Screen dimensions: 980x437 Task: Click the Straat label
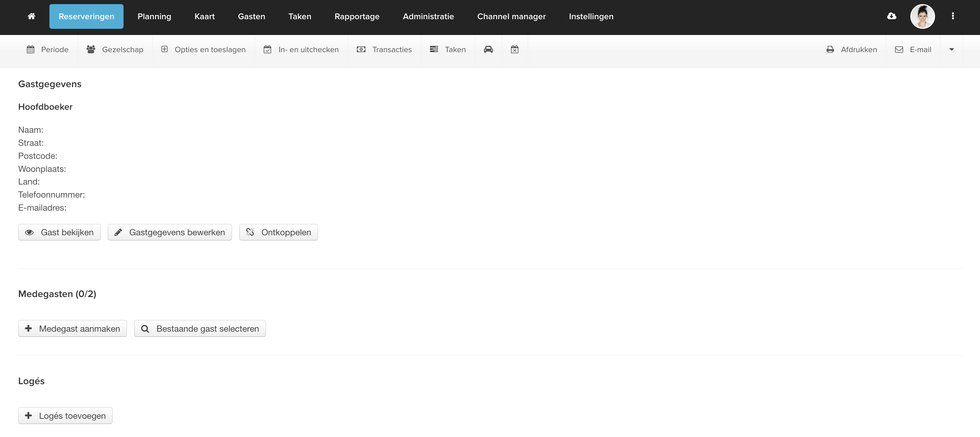(31, 143)
